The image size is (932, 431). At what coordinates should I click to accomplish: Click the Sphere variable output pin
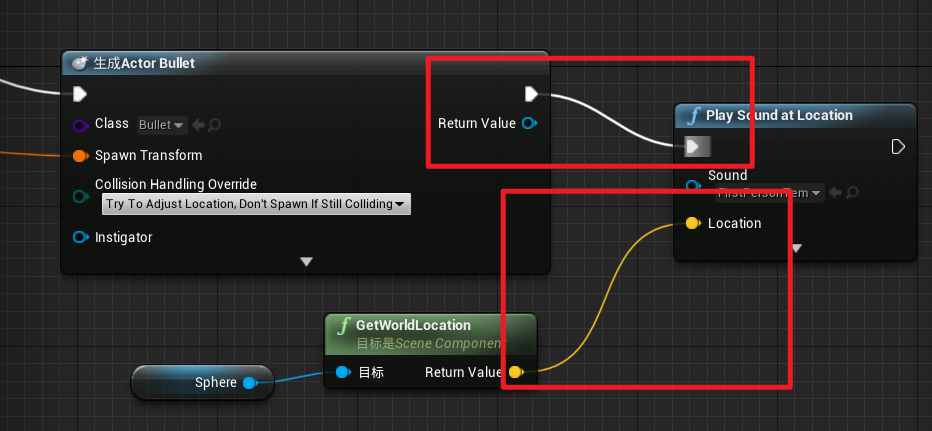click(x=250, y=382)
